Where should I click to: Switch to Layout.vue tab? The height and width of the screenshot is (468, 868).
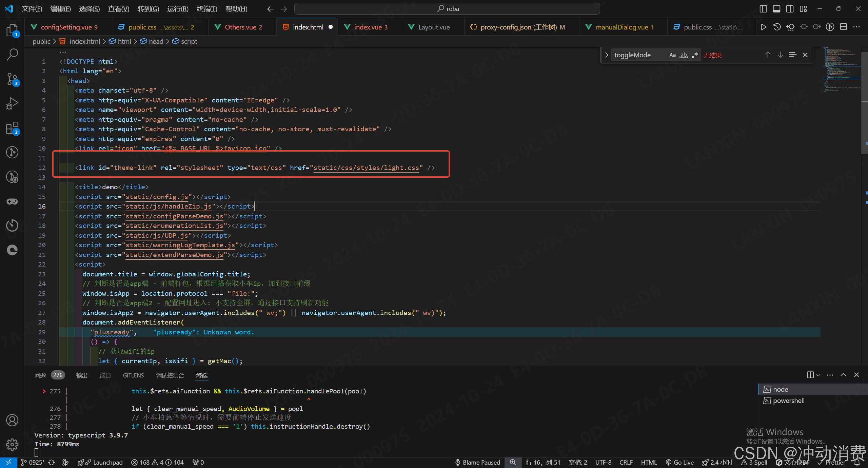(x=433, y=27)
